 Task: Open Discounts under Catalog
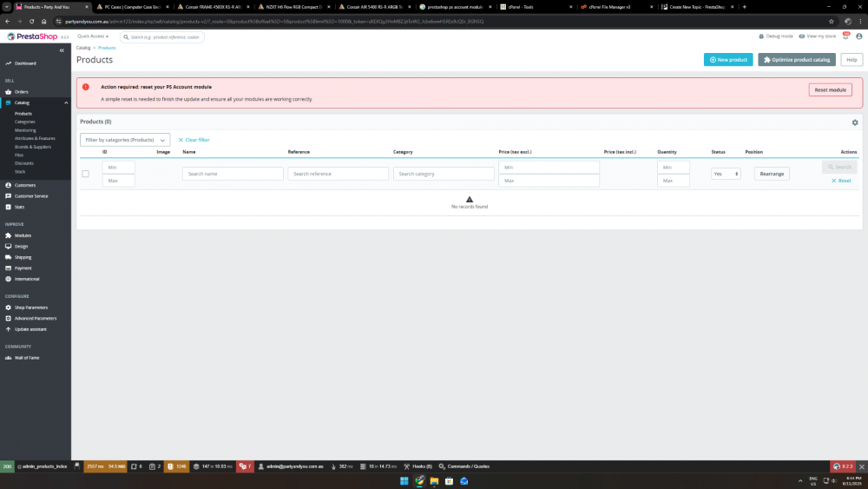[x=24, y=163]
